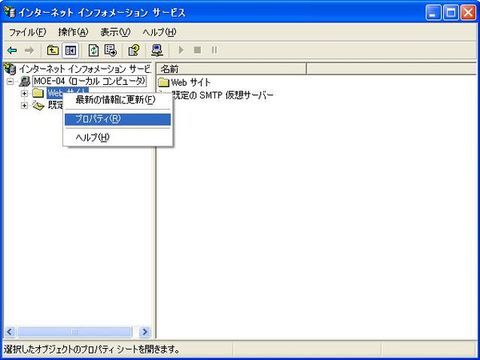Click right arrow of tree horizontal scrollbar
Image resolution: width=480 pixels, height=360 pixels.
pyautogui.click(x=145, y=332)
